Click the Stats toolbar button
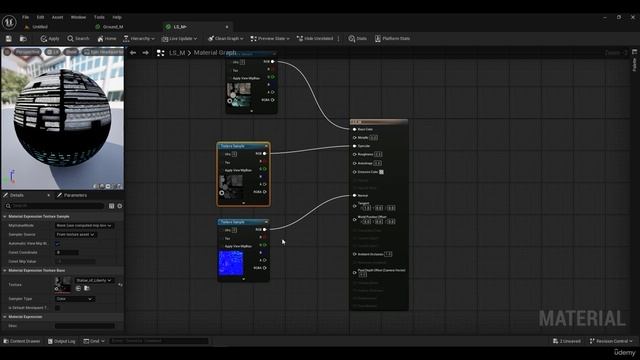Viewport: 640px width, 360px height. click(x=358, y=38)
